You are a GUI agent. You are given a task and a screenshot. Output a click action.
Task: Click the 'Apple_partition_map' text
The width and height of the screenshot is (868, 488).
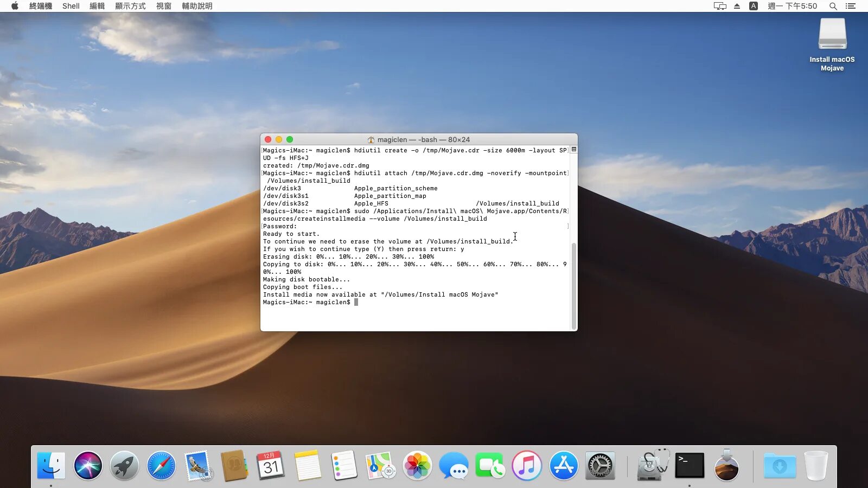[390, 196]
